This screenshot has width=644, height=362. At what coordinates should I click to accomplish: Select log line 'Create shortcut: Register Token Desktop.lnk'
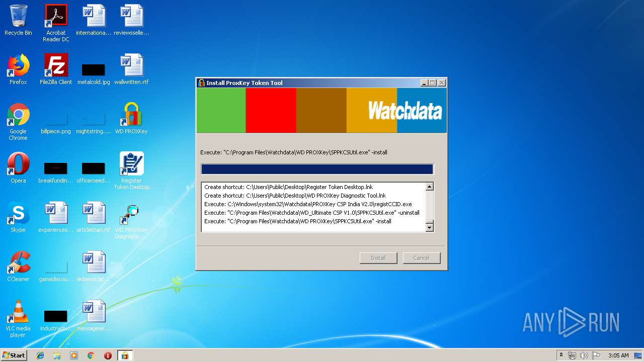(288, 187)
